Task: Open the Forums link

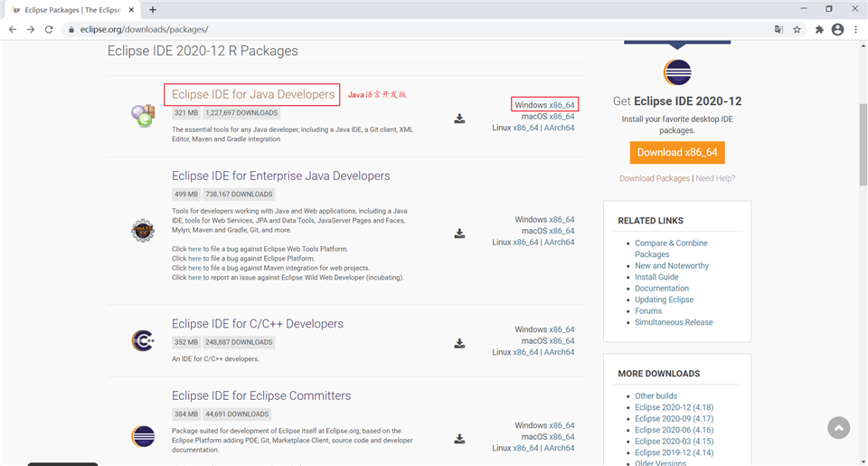Action: click(648, 311)
